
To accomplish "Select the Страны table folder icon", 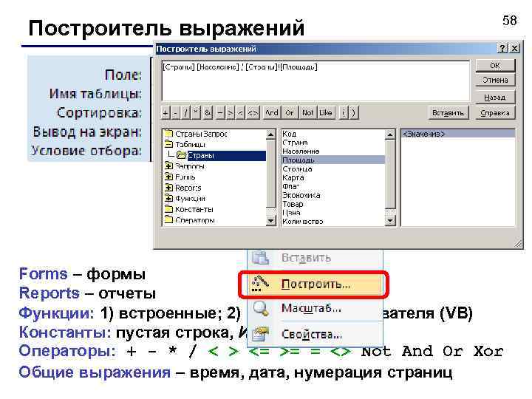I will pyautogui.click(x=182, y=155).
